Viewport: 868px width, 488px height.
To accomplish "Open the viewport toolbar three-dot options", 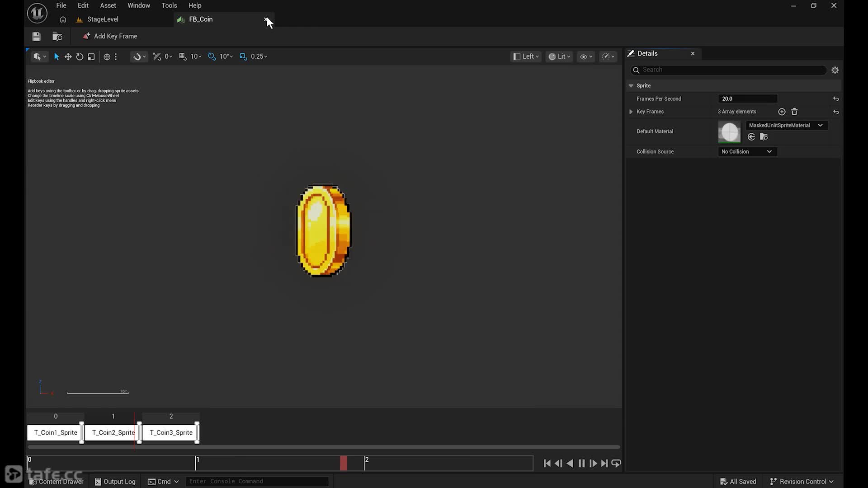I will (x=116, y=56).
